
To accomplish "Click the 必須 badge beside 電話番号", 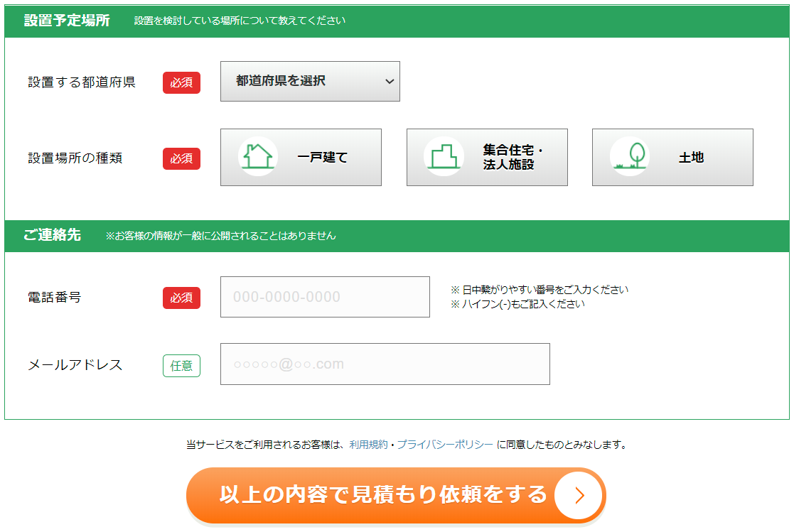I will pos(181,298).
